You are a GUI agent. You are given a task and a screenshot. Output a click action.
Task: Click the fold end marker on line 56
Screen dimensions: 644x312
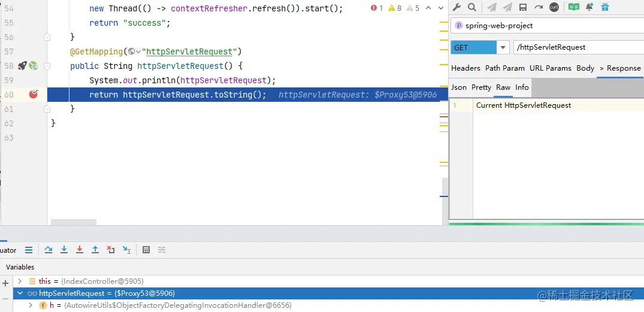pos(47,37)
